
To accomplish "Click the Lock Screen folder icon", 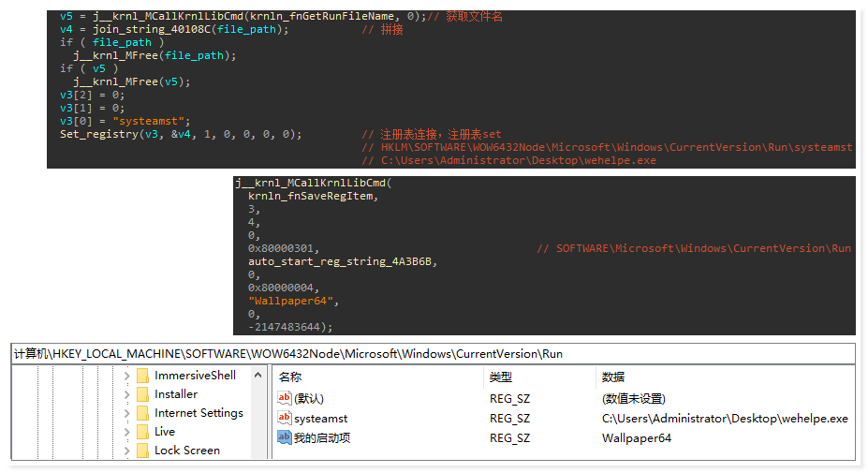I will point(142,451).
